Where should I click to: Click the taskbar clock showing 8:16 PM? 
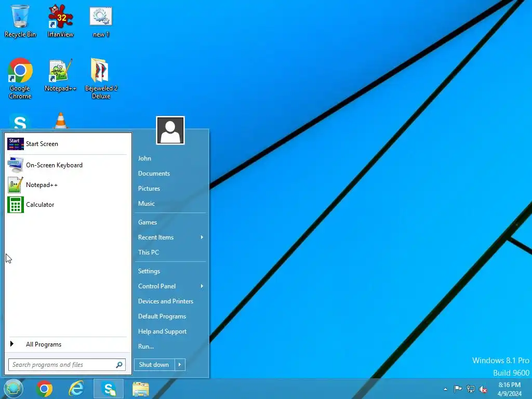(x=510, y=389)
